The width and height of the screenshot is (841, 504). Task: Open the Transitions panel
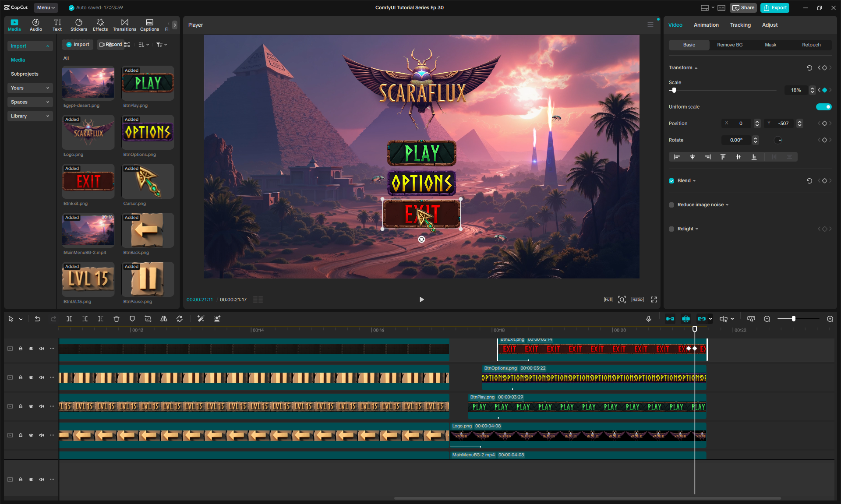124,25
